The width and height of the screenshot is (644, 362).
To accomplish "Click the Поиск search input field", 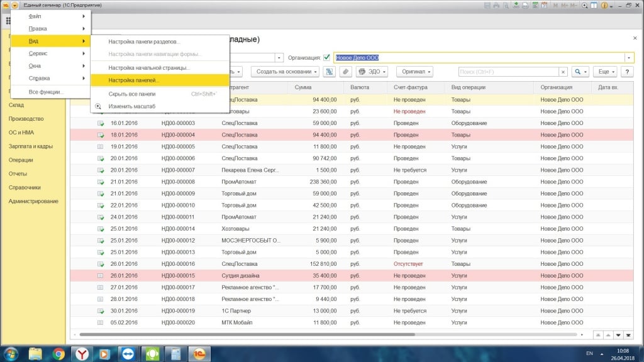I will [x=508, y=72].
